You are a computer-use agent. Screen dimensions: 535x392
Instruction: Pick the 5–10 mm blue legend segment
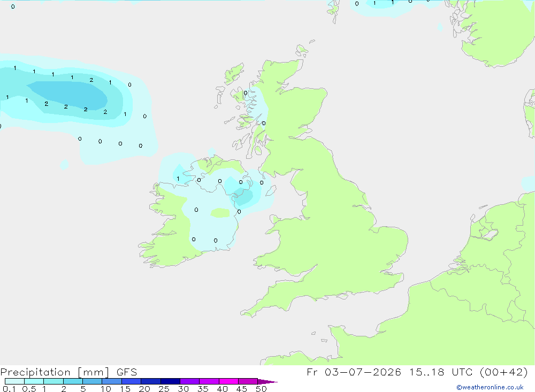pos(93,381)
